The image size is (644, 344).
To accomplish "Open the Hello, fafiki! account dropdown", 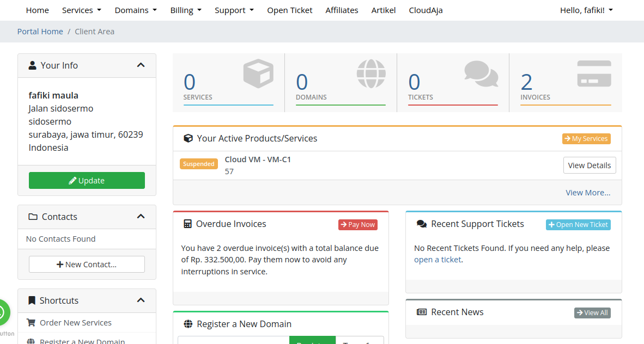I will pyautogui.click(x=586, y=10).
